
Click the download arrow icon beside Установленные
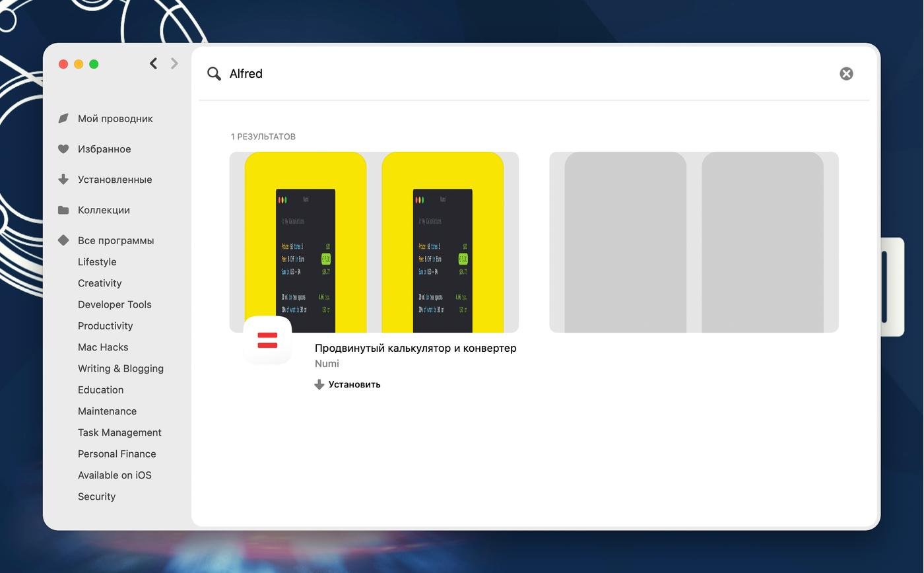(x=63, y=180)
